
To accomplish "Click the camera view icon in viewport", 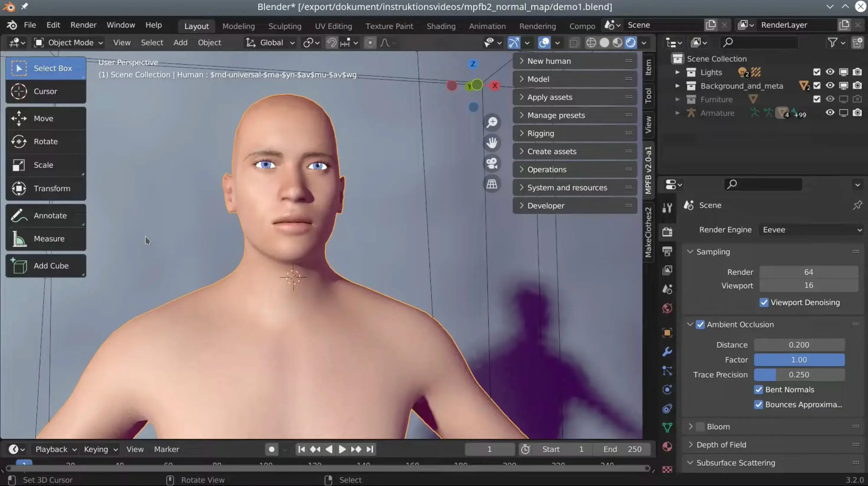I will 492,163.
